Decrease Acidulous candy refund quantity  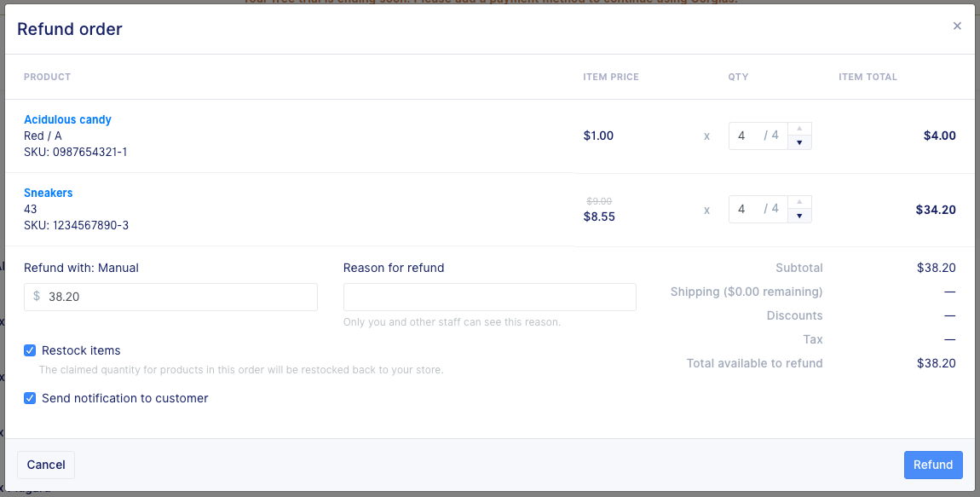(x=799, y=142)
